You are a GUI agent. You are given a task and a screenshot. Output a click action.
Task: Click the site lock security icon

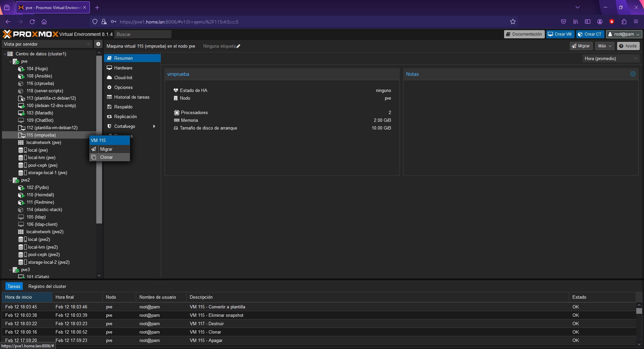(104, 22)
